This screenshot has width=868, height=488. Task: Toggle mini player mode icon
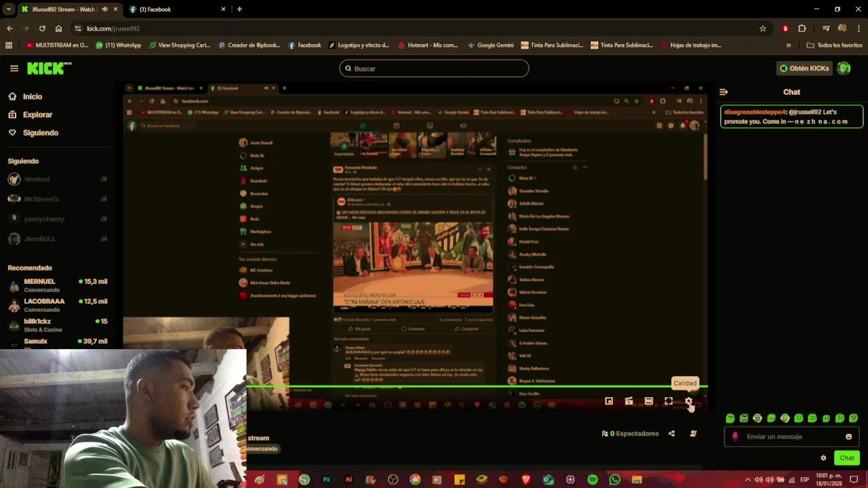point(609,401)
